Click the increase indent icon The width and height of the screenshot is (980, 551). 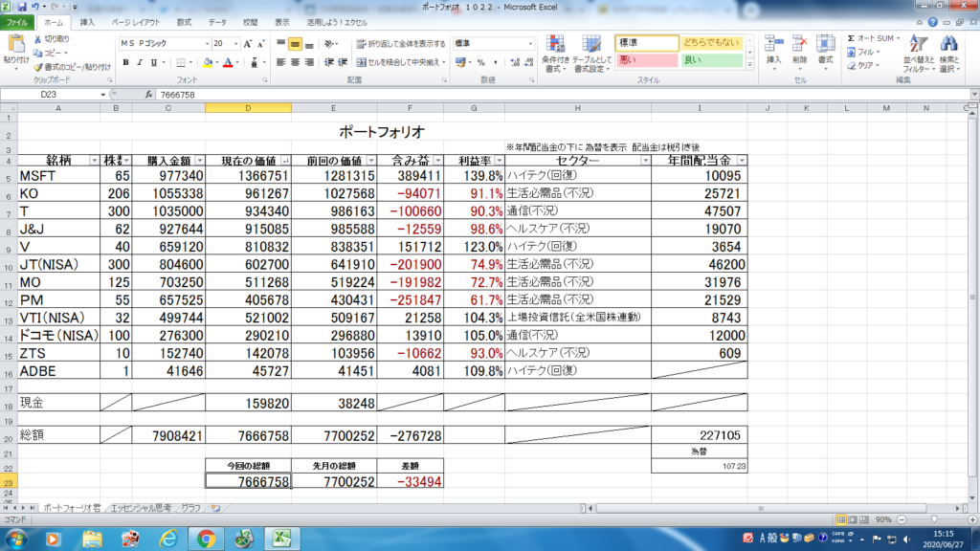click(343, 62)
